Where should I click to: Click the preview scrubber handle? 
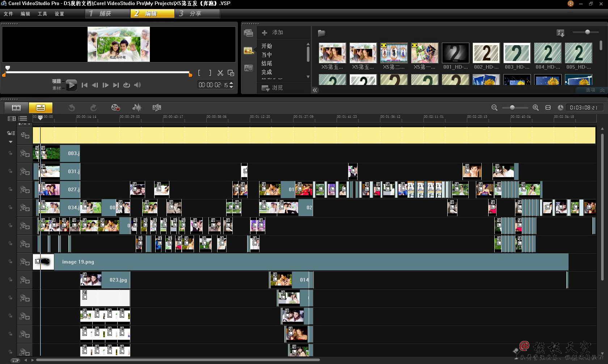[x=8, y=68]
